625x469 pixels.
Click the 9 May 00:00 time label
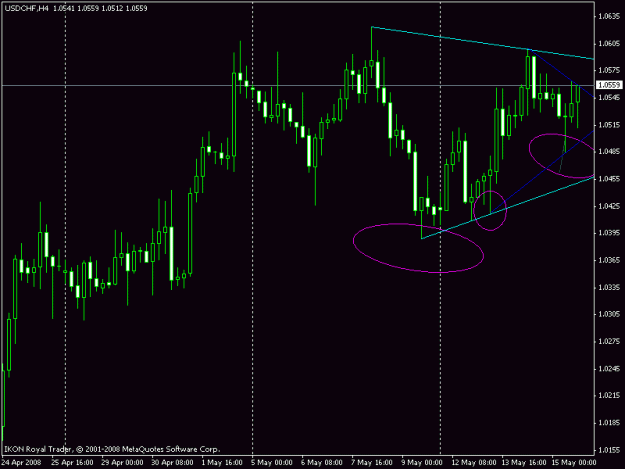pyautogui.click(x=422, y=463)
